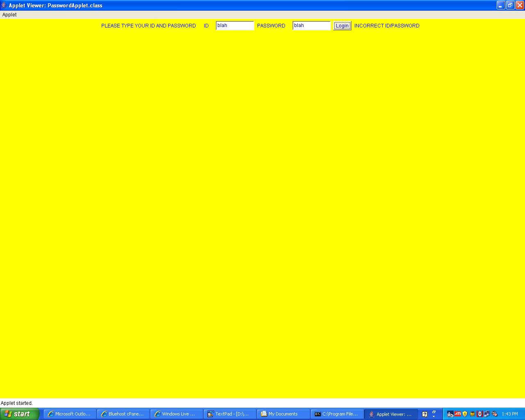Viewport: 525px width, 420px height.
Task: Click the muted volume tray icon
Action: 495,414
